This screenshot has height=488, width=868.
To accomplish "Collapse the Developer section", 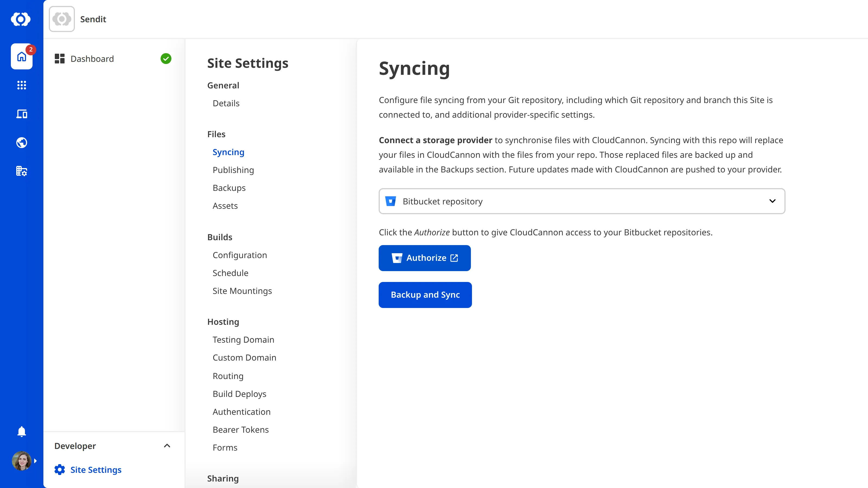I will [x=167, y=446].
